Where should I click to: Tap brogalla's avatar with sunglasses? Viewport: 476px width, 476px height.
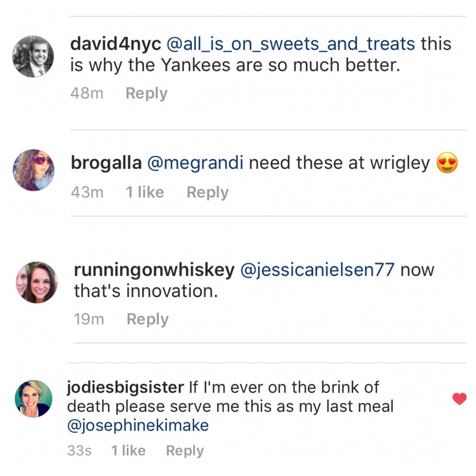[33, 170]
